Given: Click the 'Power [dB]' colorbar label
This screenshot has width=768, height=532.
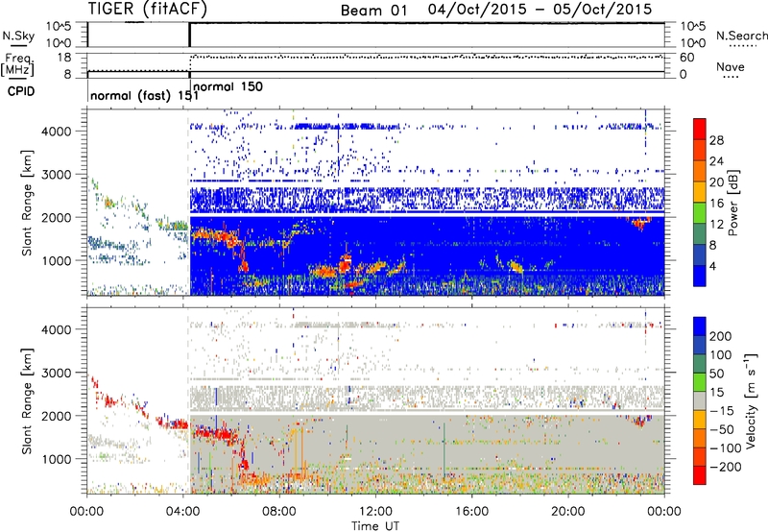Looking at the screenshot, I should tap(733, 203).
